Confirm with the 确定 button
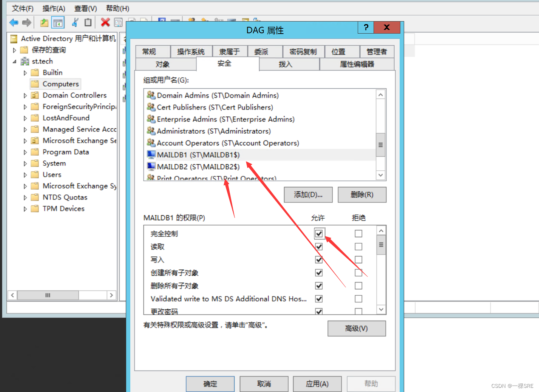 point(210,384)
